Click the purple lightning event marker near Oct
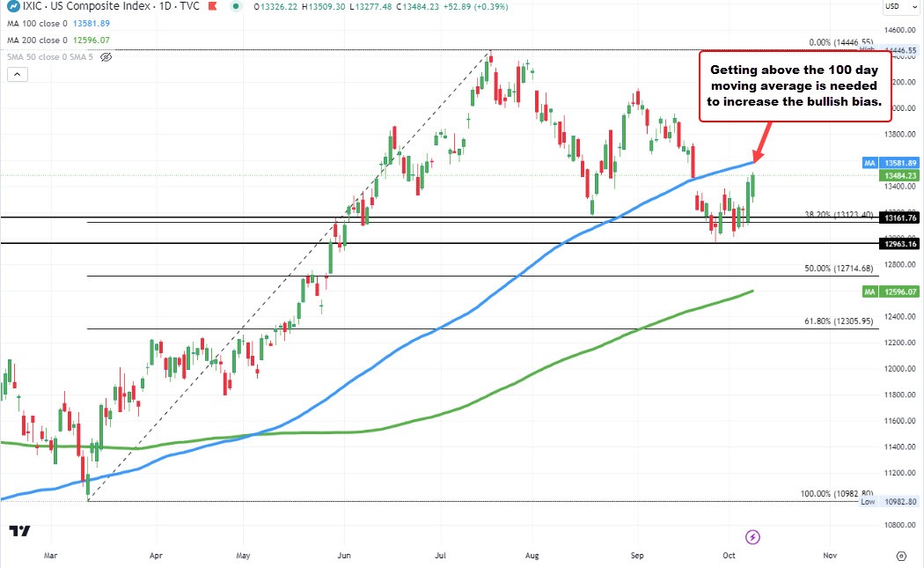Image resolution: width=924 pixels, height=568 pixels. coord(752,537)
